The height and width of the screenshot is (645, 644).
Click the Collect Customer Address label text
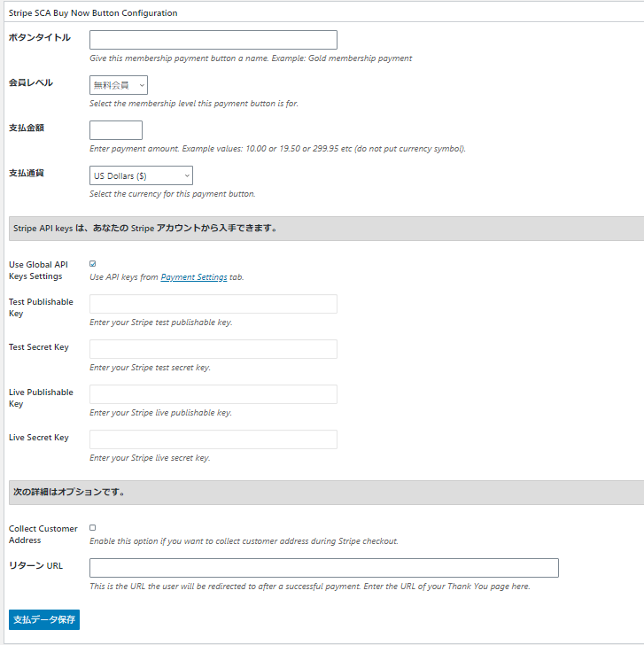43,535
